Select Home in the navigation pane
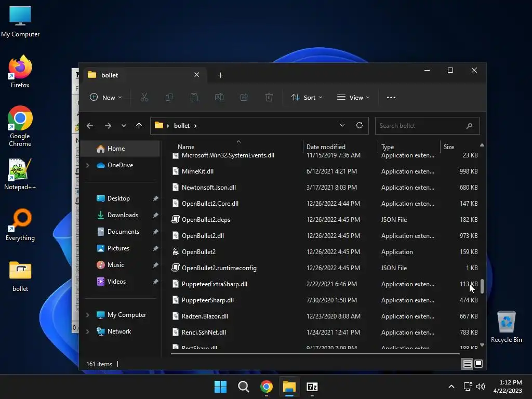This screenshot has height=399, width=532. (x=120, y=149)
